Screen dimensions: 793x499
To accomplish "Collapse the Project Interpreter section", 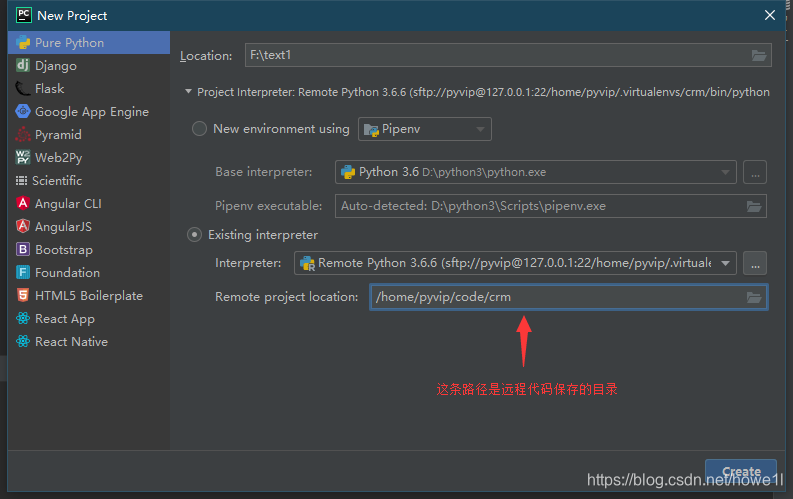I will point(188,92).
